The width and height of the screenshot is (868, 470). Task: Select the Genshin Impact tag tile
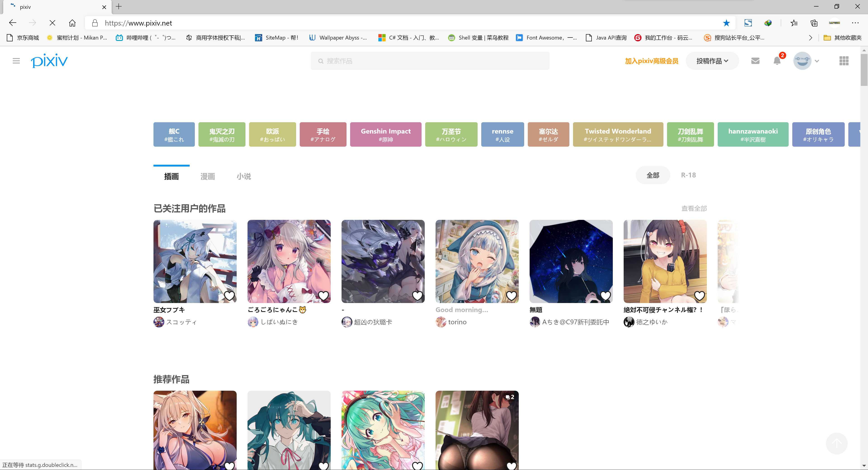(x=385, y=134)
